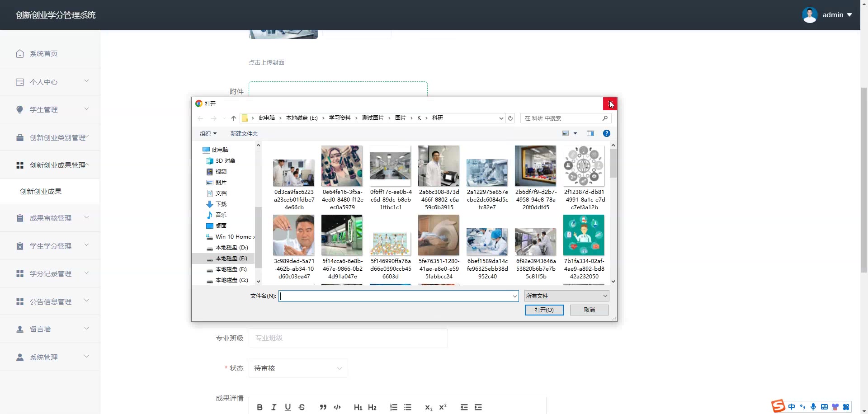Apply Heading 1 style
This screenshot has width=868, height=414.
(x=358, y=407)
